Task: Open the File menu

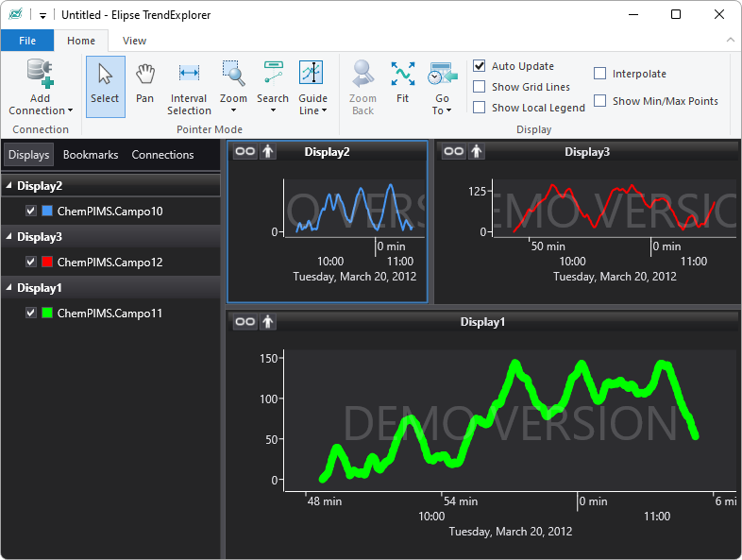Action: [x=27, y=41]
